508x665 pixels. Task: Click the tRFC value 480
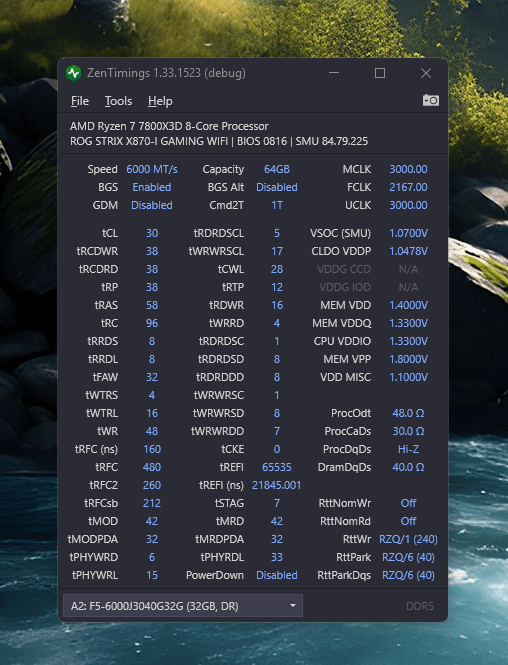click(x=152, y=467)
